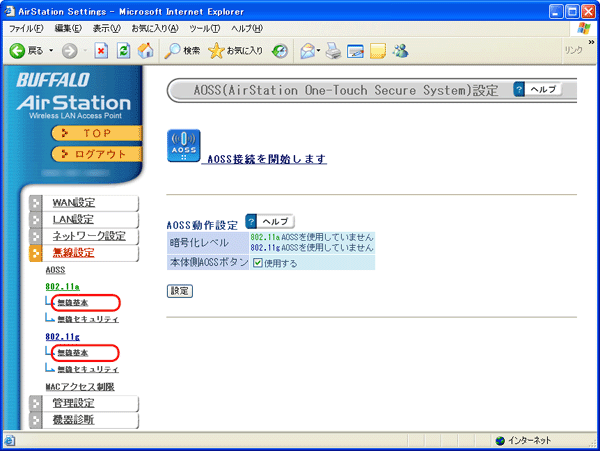The image size is (600, 451).
Task: Open the AOSS link in sidebar
Action: click(x=55, y=270)
